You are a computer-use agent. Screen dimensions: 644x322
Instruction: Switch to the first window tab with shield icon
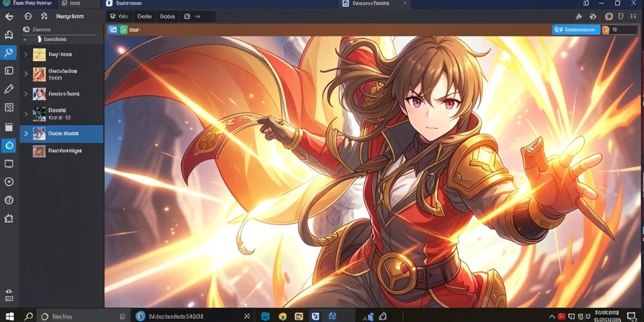coord(28,3)
